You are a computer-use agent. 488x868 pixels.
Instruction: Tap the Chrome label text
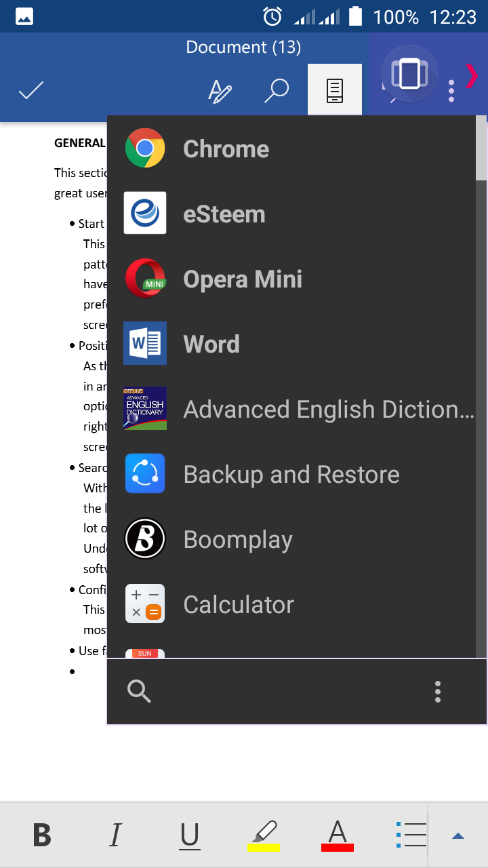[x=226, y=149]
